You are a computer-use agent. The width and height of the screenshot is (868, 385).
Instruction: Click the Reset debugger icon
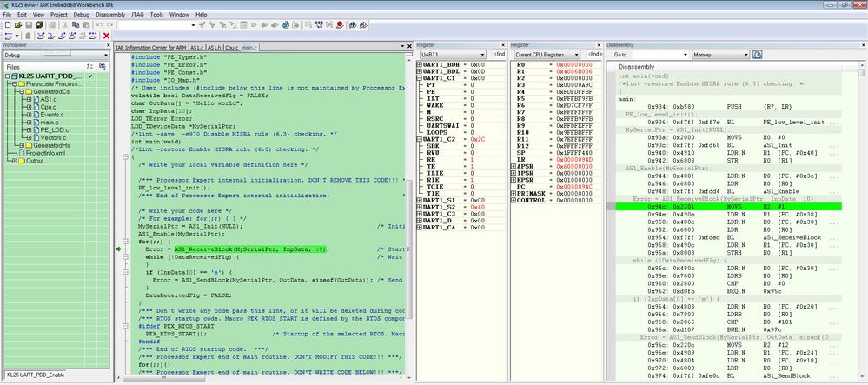9,36
